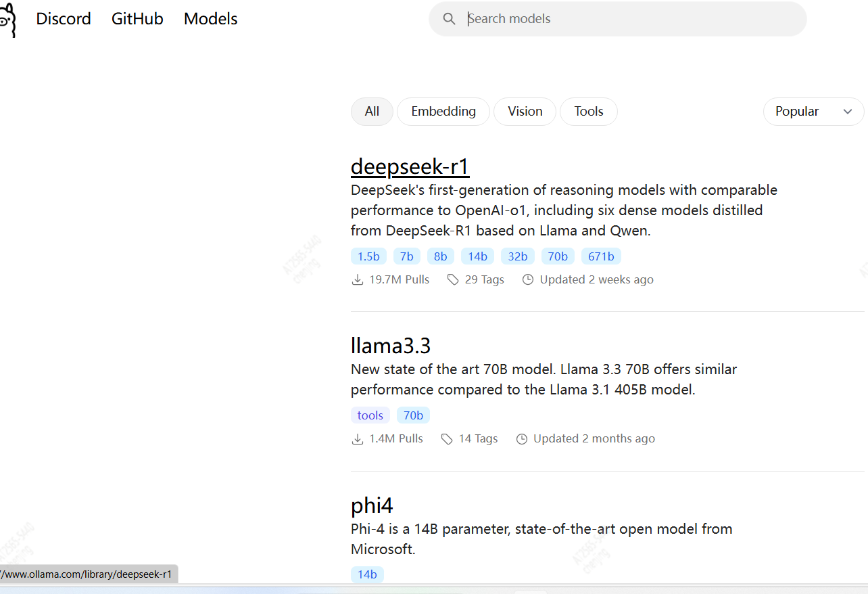Click the clock icon beside Updated 2 weeks ago

(528, 280)
